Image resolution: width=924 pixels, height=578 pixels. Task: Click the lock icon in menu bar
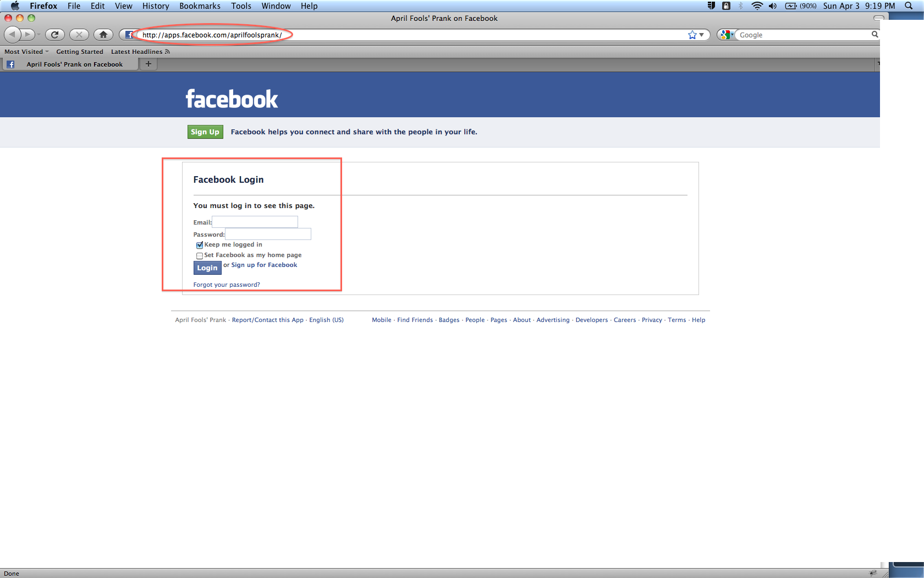[726, 6]
